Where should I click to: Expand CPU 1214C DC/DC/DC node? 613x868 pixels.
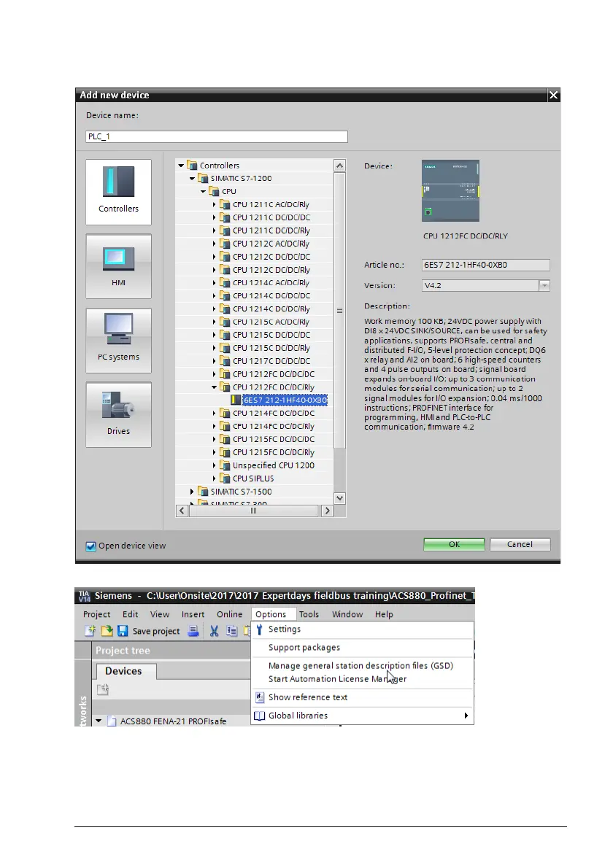pos(215,295)
